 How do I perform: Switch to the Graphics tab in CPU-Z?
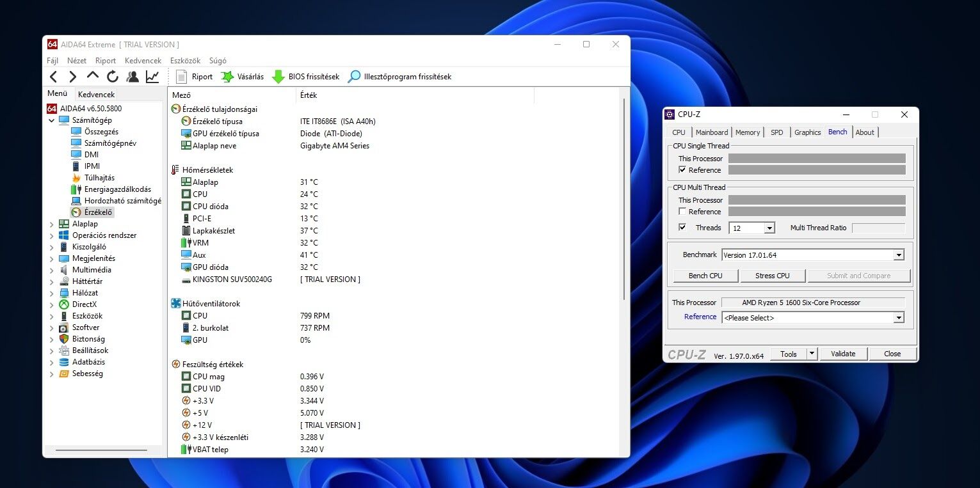click(x=807, y=132)
